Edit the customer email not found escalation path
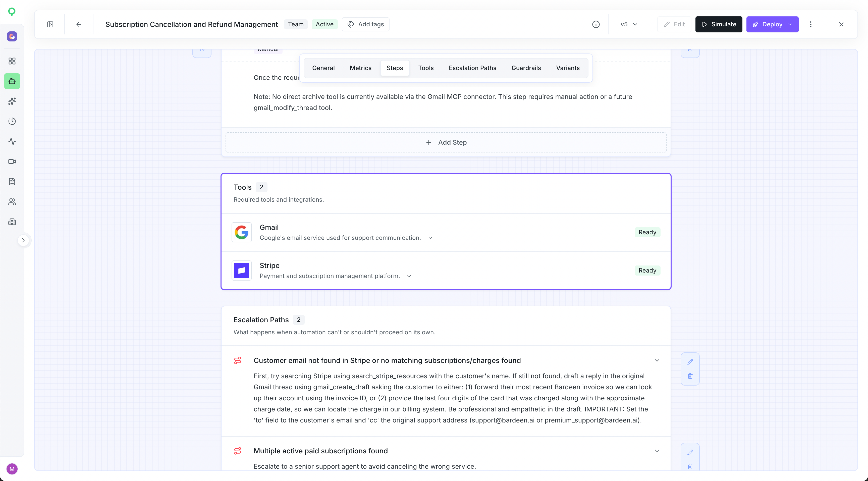868x481 pixels. (690, 362)
